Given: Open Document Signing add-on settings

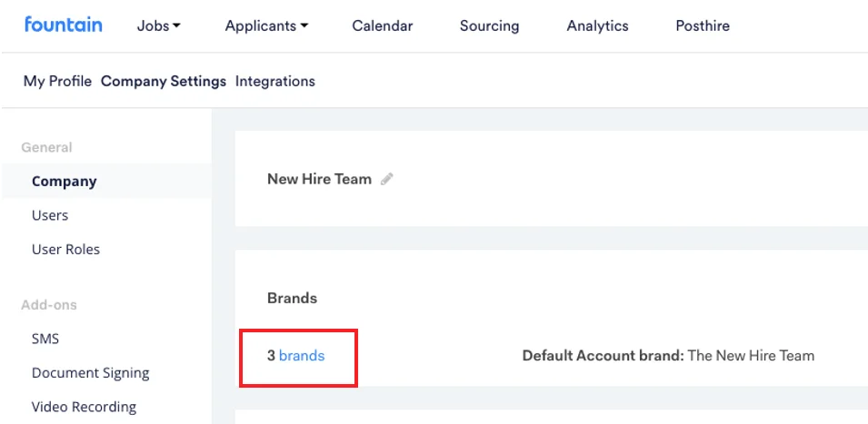Looking at the screenshot, I should [91, 373].
